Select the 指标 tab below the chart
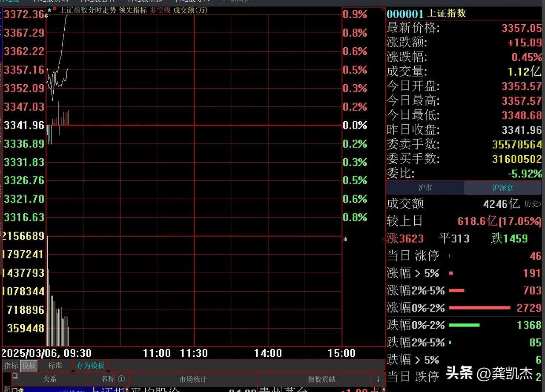 11,365
